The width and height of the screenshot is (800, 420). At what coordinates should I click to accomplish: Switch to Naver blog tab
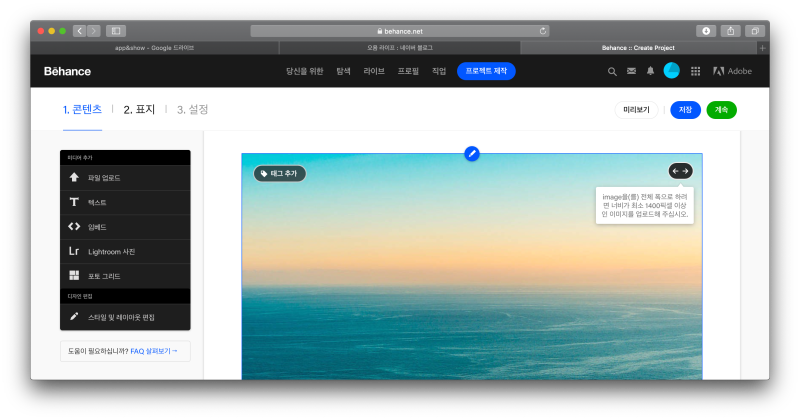coord(400,48)
